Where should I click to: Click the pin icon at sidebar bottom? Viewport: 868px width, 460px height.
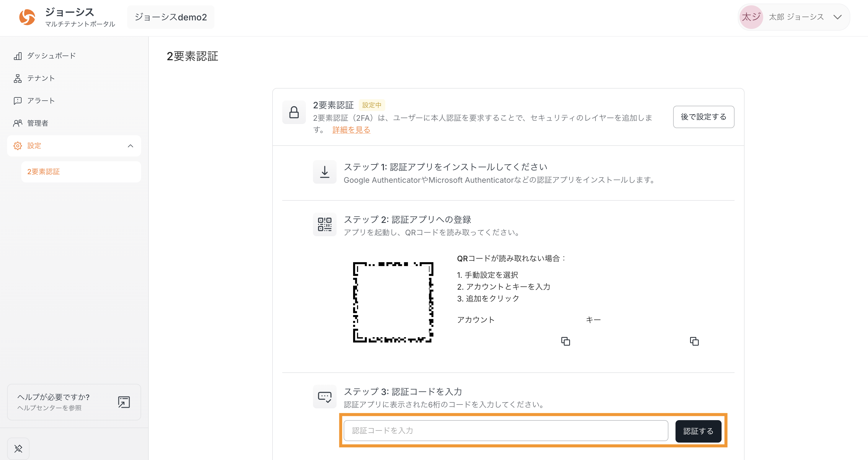(x=18, y=448)
